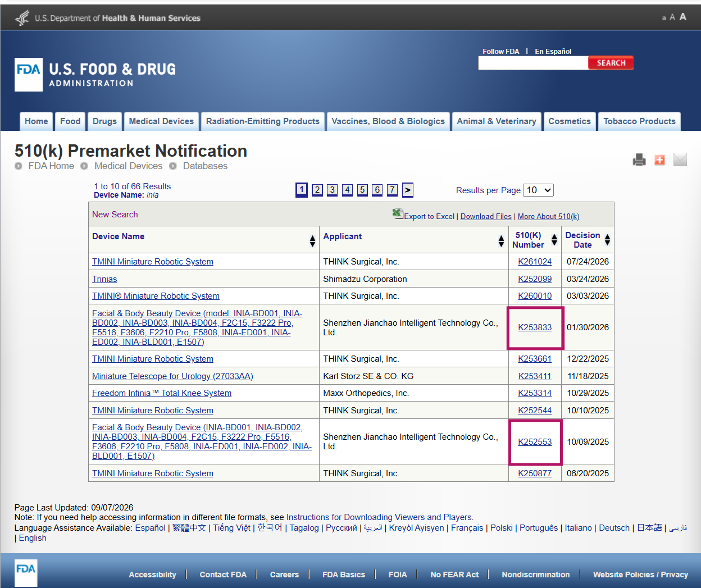The height and width of the screenshot is (588, 701).
Task: Select largest bold text size 'A'
Action: tap(683, 17)
